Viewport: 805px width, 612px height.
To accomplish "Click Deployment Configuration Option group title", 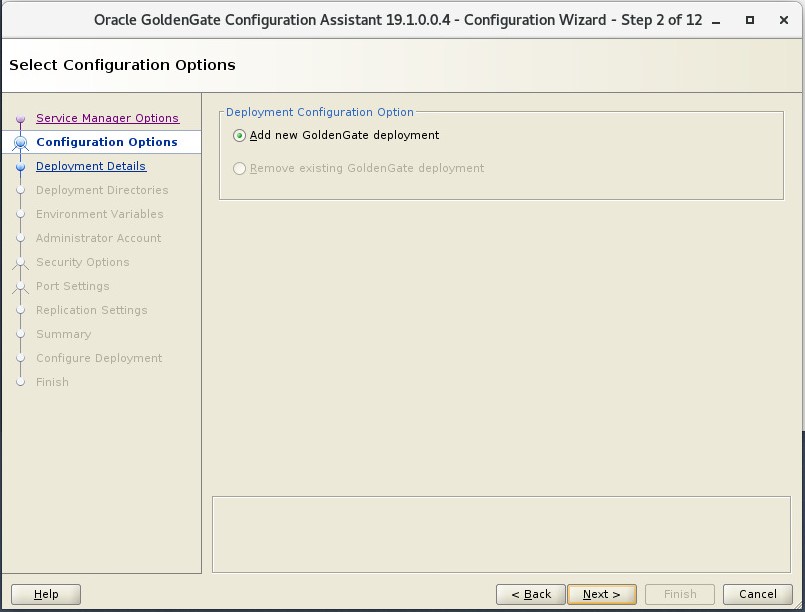I will pyautogui.click(x=319, y=112).
